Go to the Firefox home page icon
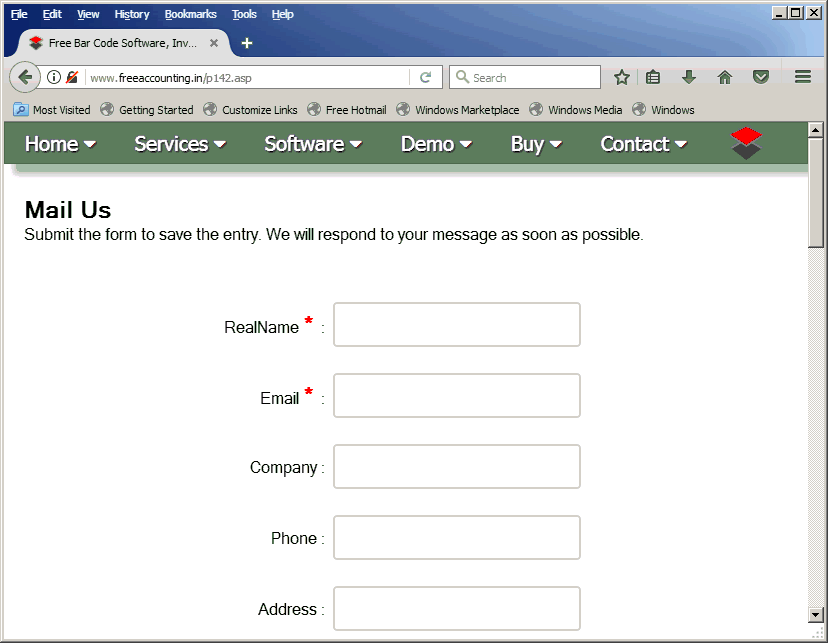828x643 pixels. tap(725, 77)
